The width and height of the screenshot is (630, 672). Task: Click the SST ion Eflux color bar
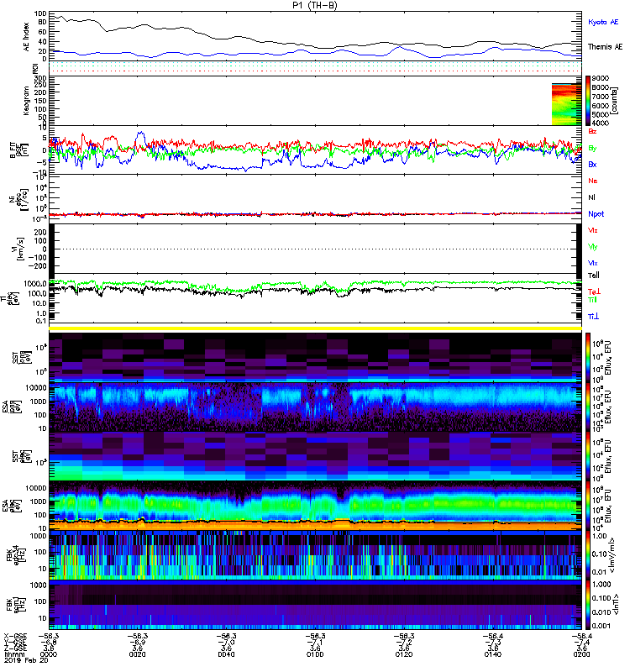coord(588,357)
